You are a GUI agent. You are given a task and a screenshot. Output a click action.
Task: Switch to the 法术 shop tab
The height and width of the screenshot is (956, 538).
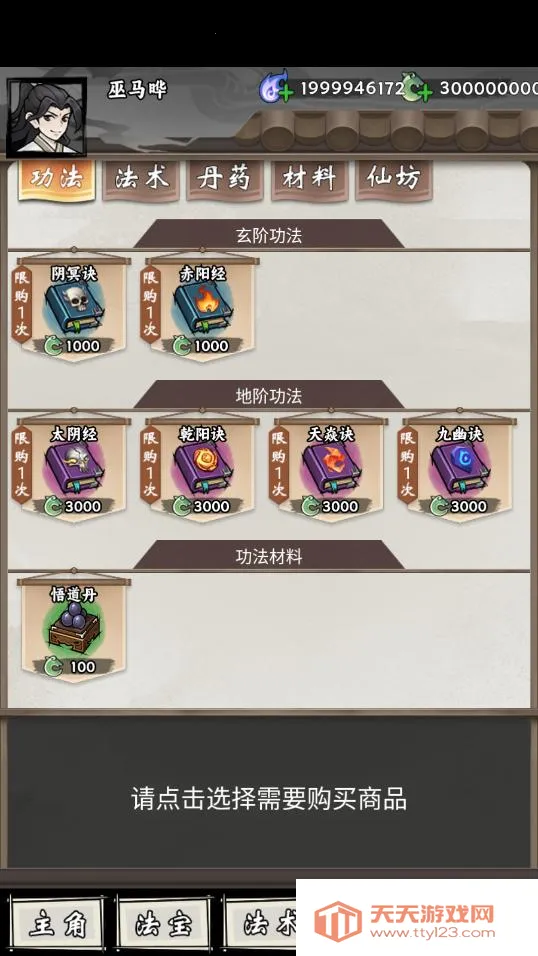141,179
